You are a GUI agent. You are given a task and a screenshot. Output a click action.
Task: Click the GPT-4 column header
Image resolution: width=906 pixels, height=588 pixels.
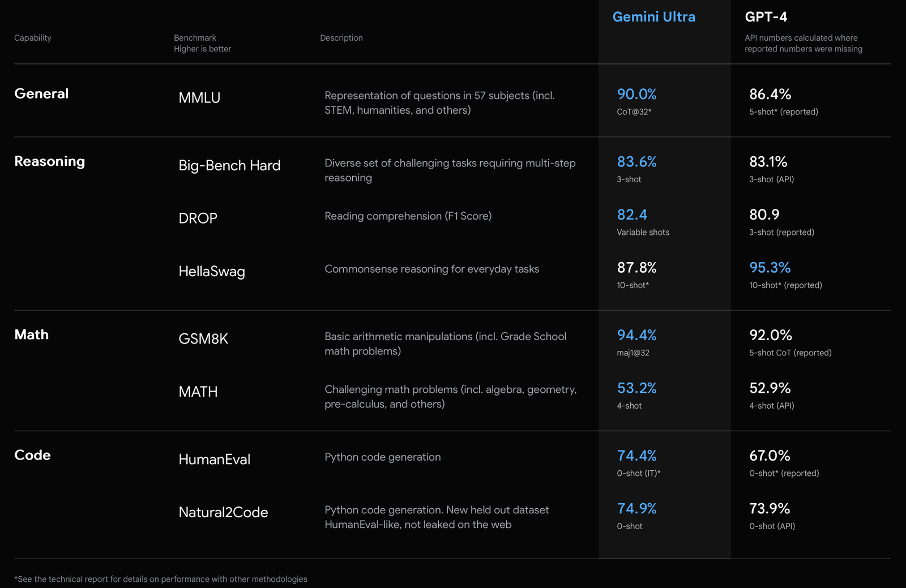[x=766, y=17]
